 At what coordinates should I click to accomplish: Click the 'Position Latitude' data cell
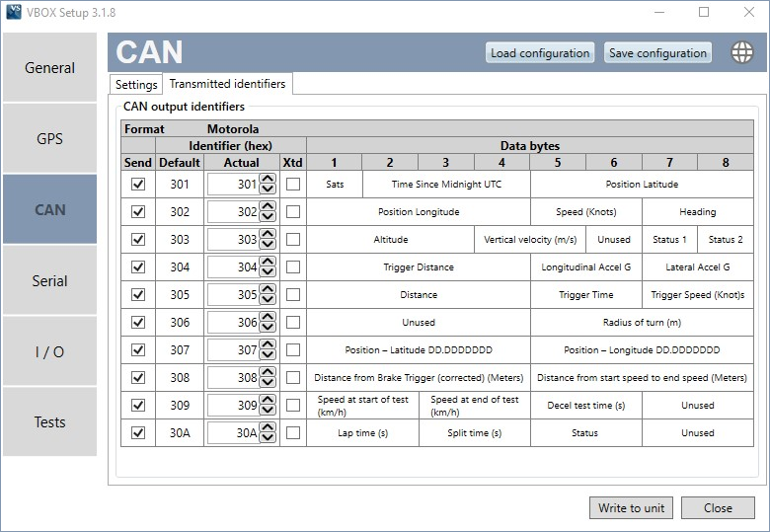coord(642,184)
